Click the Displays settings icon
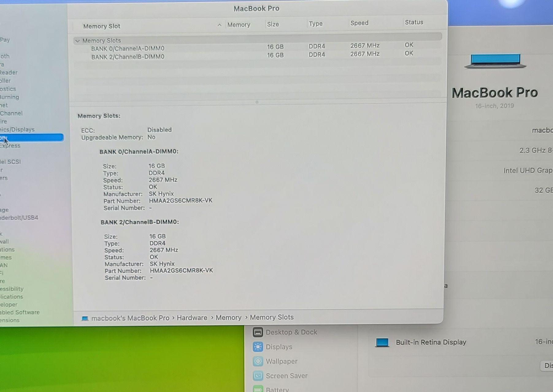Screen dimensions: 553x392 pos(258,347)
